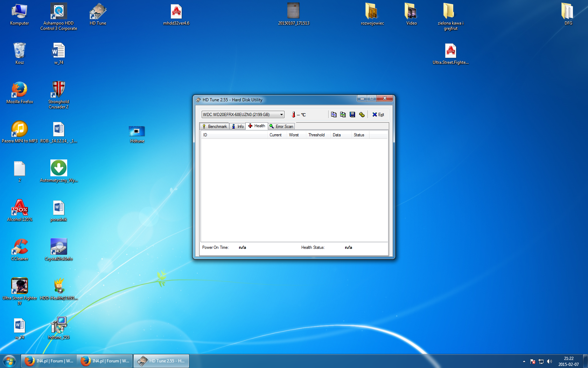Image resolution: width=588 pixels, height=368 pixels.
Task: Select the Hdtune image file icon
Action: point(137,134)
